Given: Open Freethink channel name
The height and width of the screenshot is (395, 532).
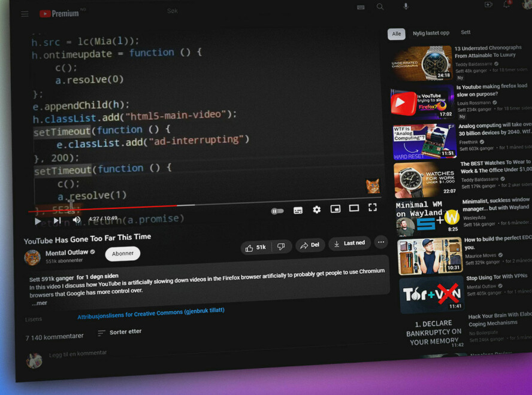Looking at the screenshot, I should 468,142.
